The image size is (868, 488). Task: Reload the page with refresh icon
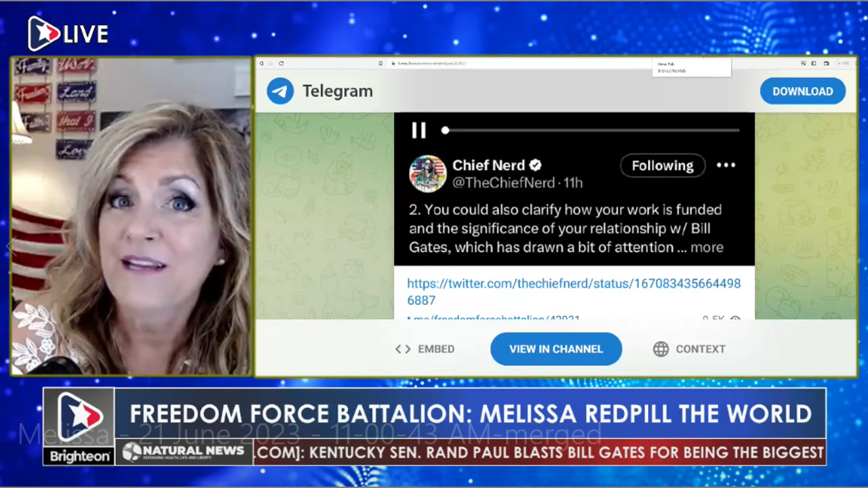[281, 63]
